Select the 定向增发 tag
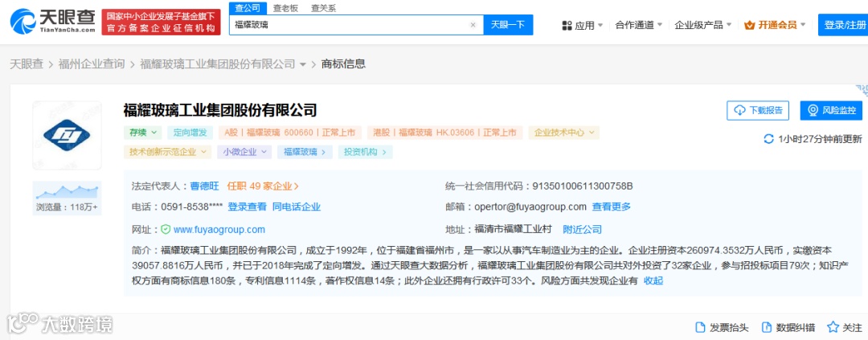The height and width of the screenshot is (340, 868). (x=190, y=133)
